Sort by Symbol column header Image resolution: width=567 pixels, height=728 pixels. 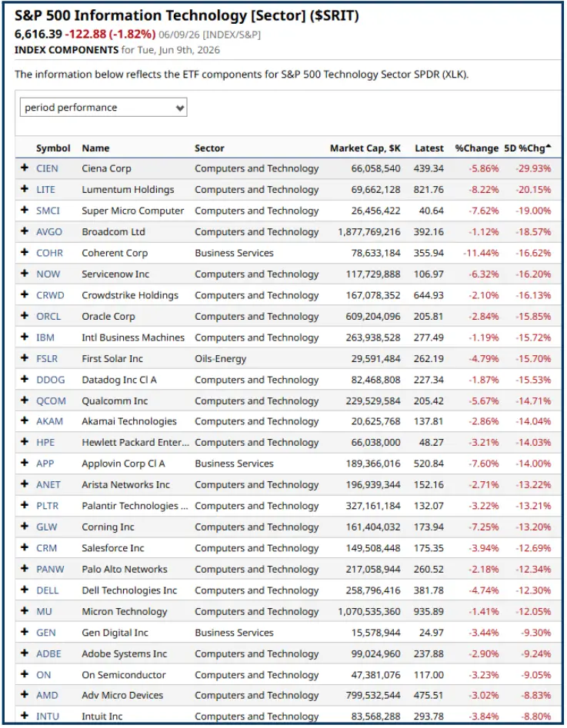(53, 148)
